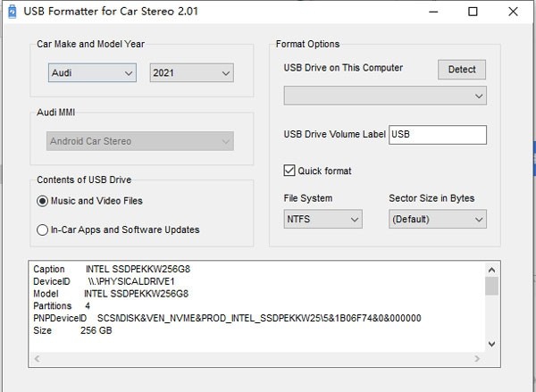Maximize the USB Formatter window

[x=473, y=12]
